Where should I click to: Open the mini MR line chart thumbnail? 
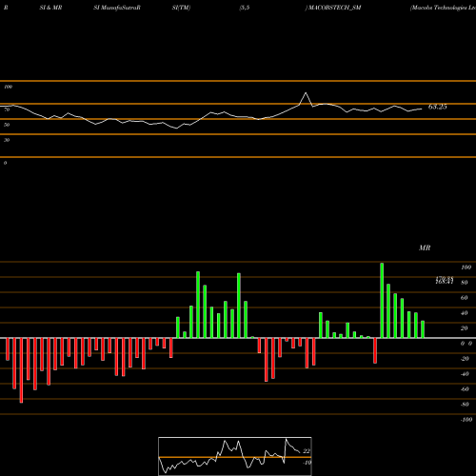pos(235,456)
